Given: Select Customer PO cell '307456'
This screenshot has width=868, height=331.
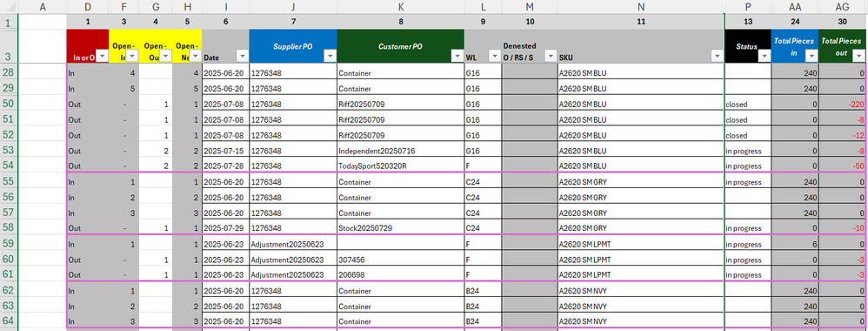Looking at the screenshot, I should click(400, 260).
